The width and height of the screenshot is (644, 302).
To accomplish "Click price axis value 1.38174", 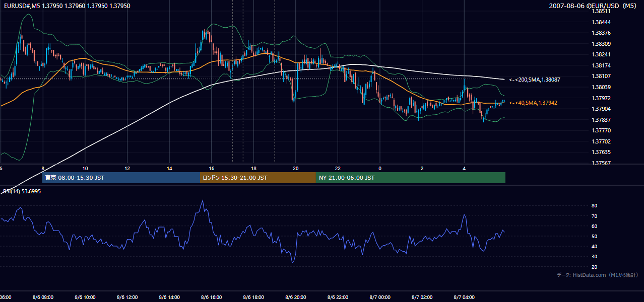I will [x=601, y=65].
